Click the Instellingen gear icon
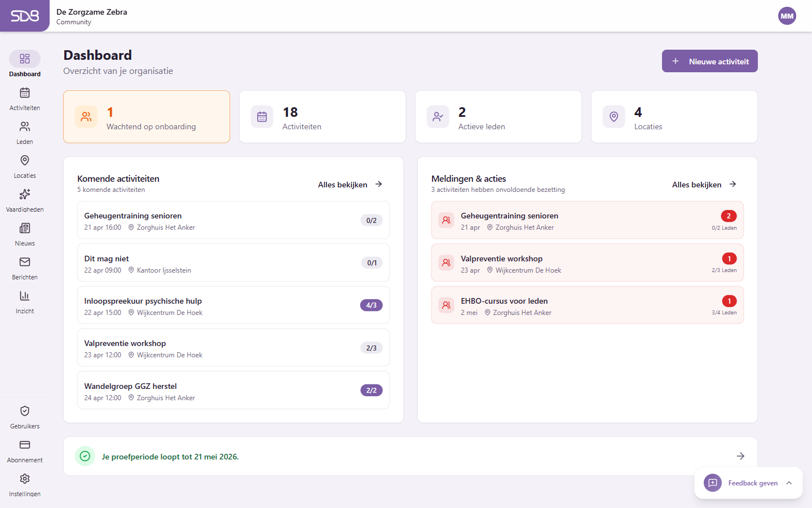This screenshot has height=508, width=812. [x=25, y=479]
